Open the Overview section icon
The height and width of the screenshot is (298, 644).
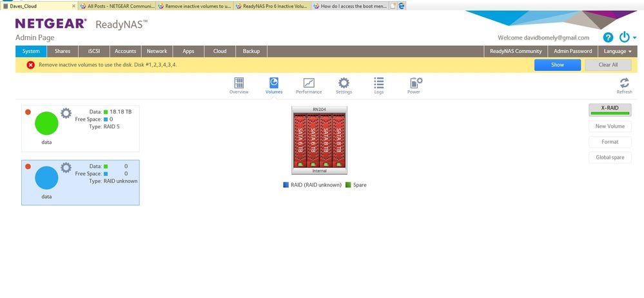239,83
